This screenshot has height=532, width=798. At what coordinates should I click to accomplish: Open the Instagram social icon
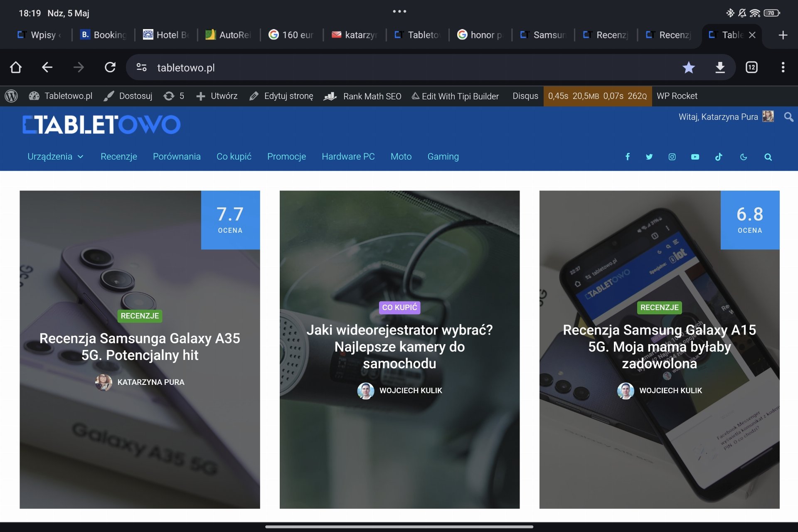672,157
